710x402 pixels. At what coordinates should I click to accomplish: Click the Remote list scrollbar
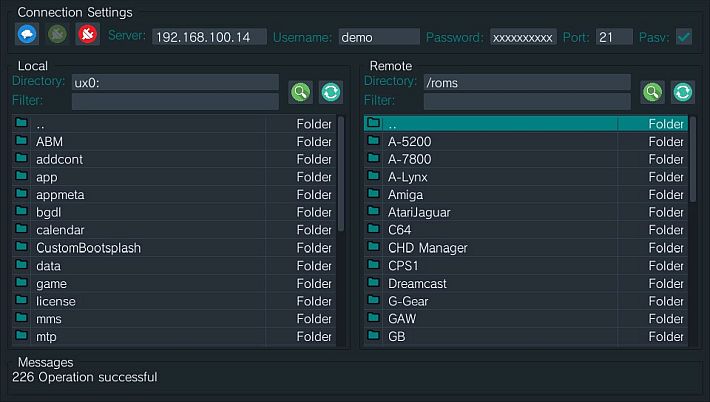(693, 159)
